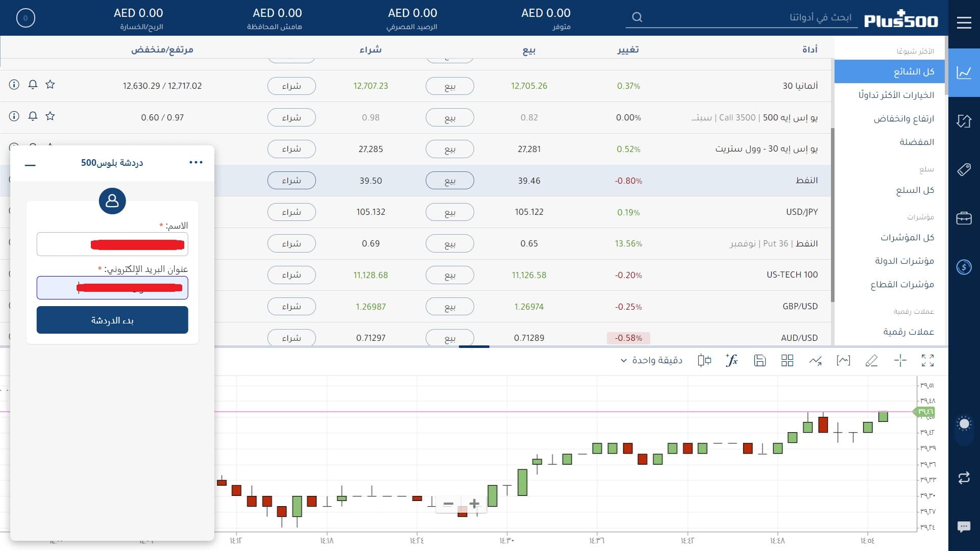Open chat widget three-dots options menu
The image size is (980, 551).
click(196, 162)
